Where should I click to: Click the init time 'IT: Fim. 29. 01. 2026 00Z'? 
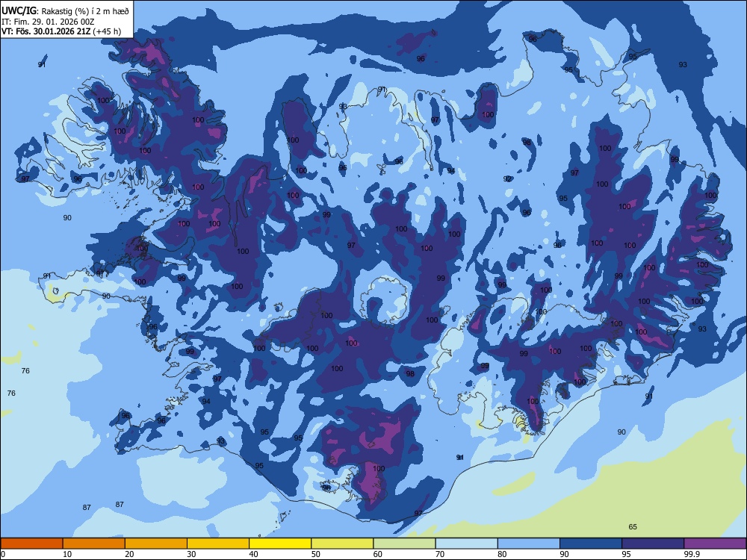pos(48,22)
